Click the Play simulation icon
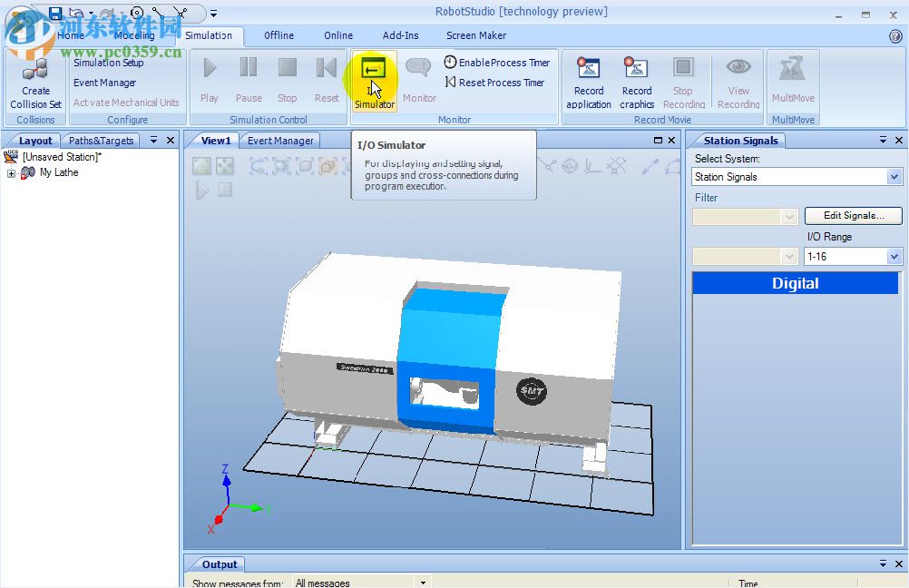The height and width of the screenshot is (588, 909). tap(209, 67)
